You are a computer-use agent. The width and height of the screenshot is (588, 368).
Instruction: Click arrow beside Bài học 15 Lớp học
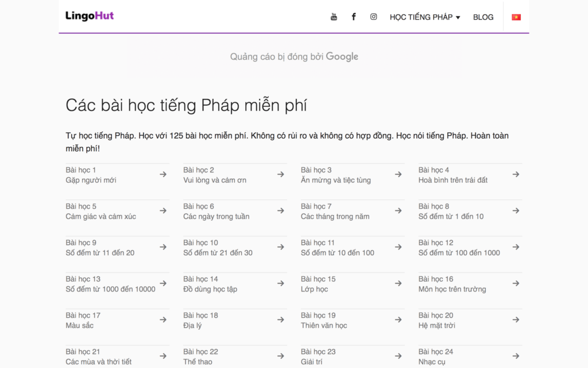(x=399, y=283)
